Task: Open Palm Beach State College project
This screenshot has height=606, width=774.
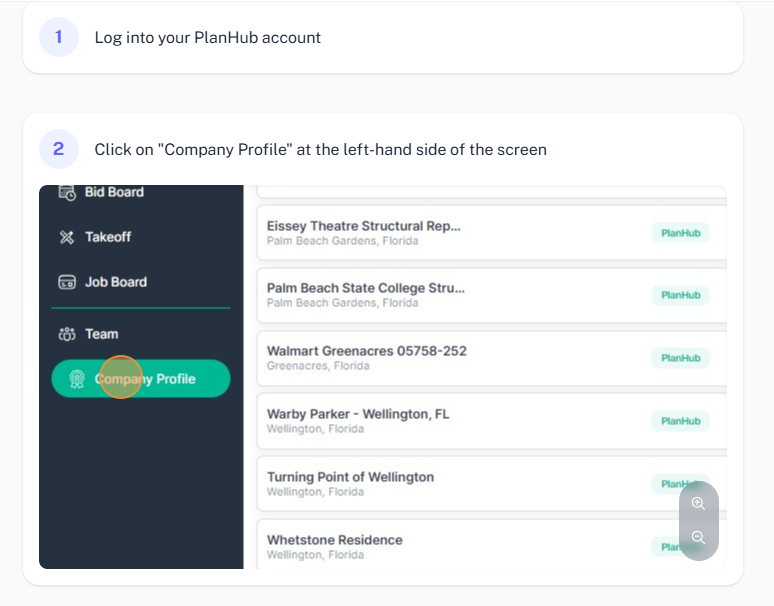Action: pos(492,296)
